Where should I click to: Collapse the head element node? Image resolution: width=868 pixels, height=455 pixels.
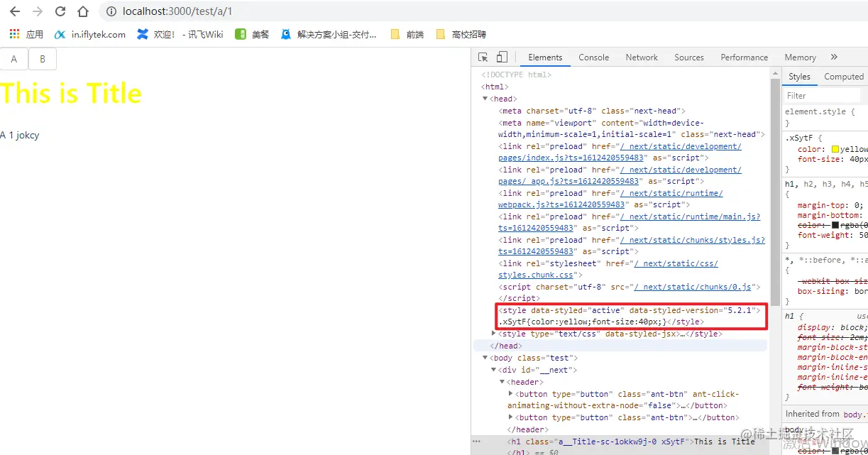click(485, 99)
